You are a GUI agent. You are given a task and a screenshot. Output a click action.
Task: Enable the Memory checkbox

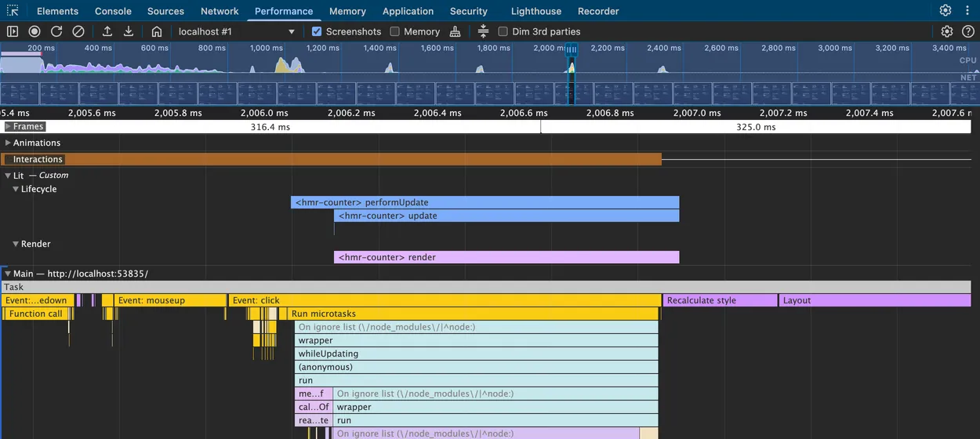tap(395, 31)
